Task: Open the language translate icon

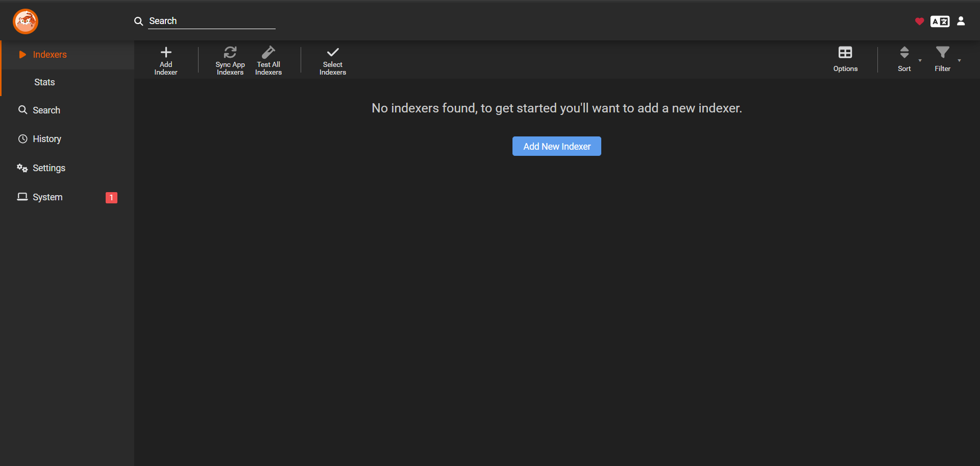Action: pyautogui.click(x=940, y=21)
